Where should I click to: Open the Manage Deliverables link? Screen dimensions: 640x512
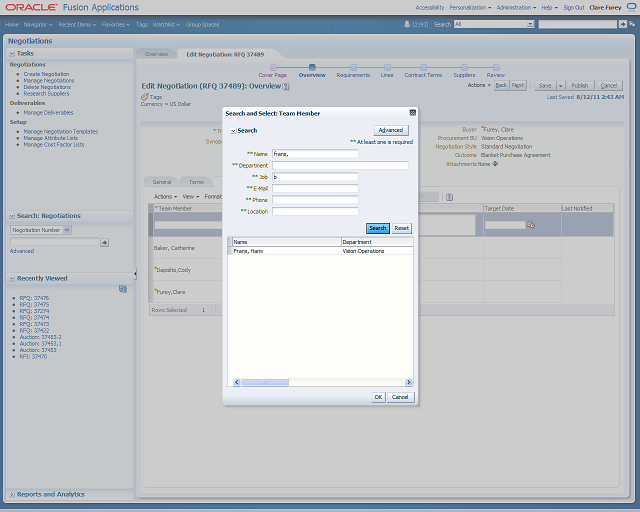pos(48,112)
